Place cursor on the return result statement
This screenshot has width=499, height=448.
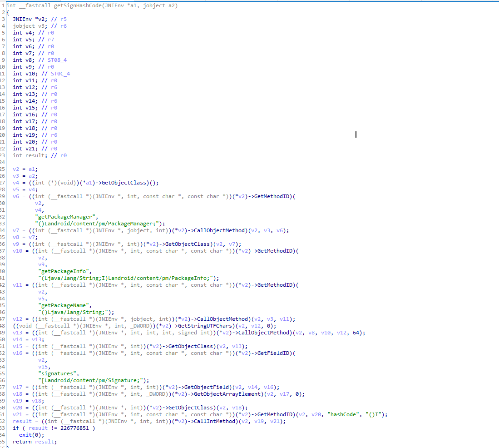35,442
